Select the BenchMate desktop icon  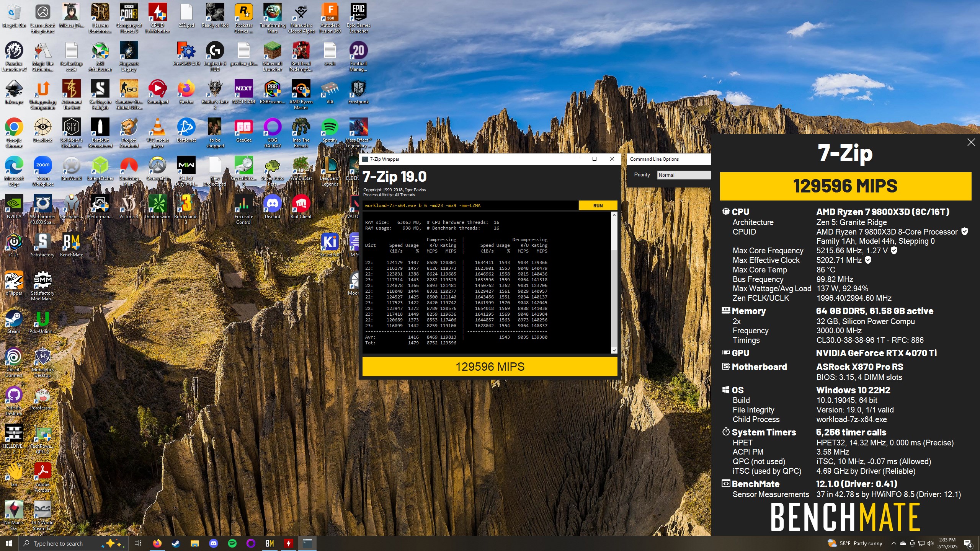point(71,245)
